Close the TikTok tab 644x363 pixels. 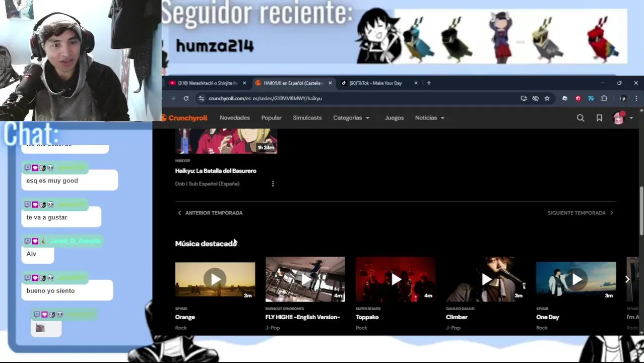click(x=416, y=83)
